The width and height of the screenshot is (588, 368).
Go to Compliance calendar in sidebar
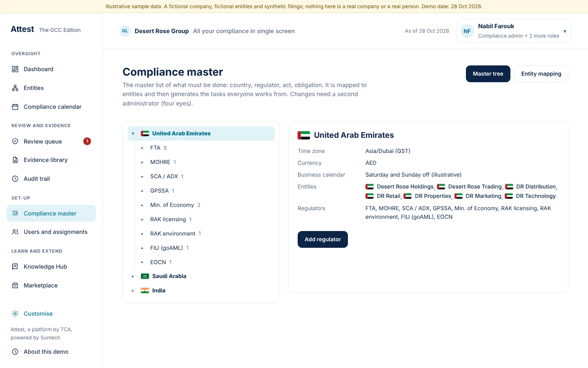click(51, 107)
